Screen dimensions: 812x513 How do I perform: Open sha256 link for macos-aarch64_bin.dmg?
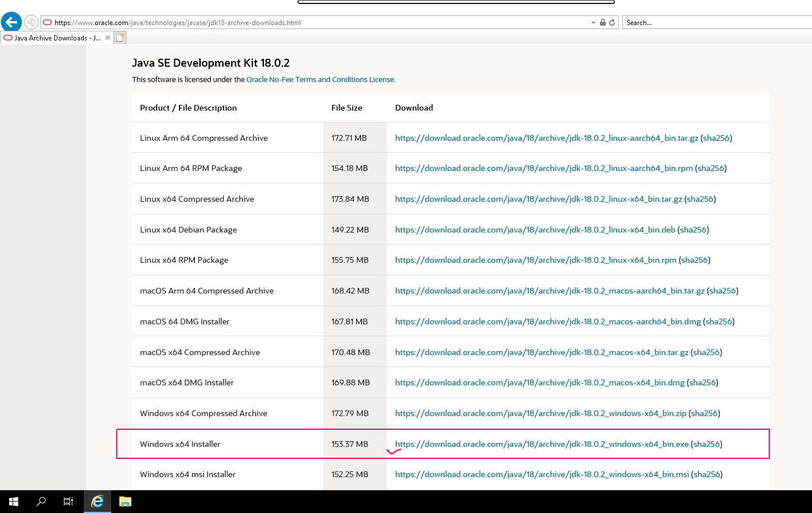(x=719, y=321)
